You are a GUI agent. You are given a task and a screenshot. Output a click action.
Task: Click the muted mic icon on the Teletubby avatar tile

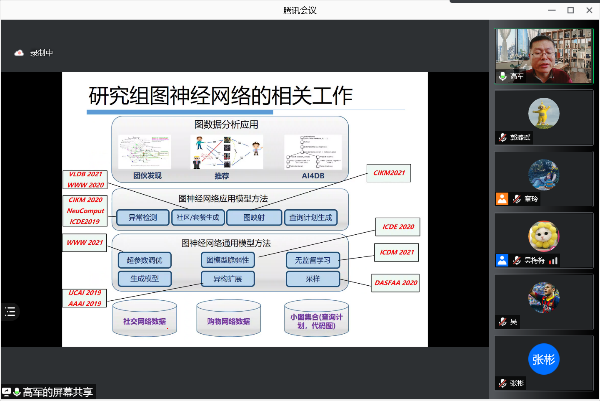pos(503,137)
